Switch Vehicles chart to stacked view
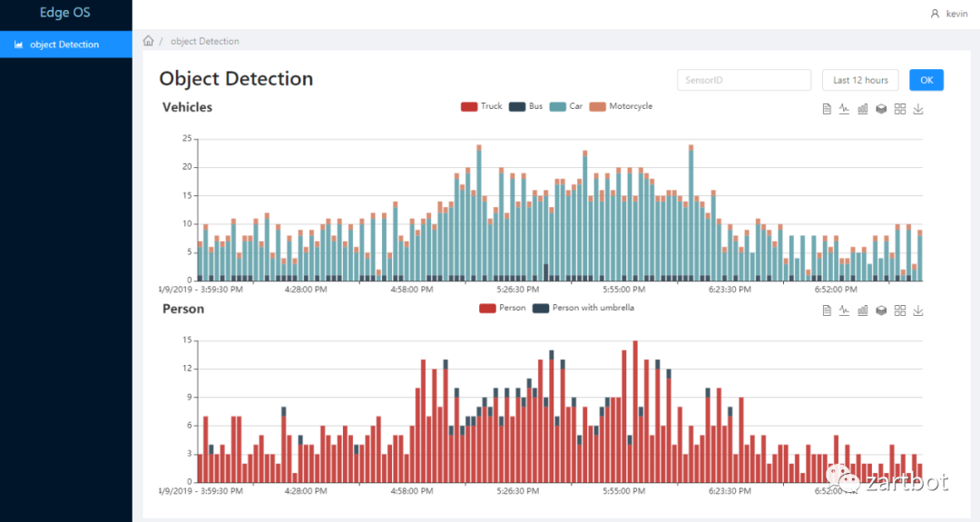Image resolution: width=980 pixels, height=522 pixels. (881, 109)
